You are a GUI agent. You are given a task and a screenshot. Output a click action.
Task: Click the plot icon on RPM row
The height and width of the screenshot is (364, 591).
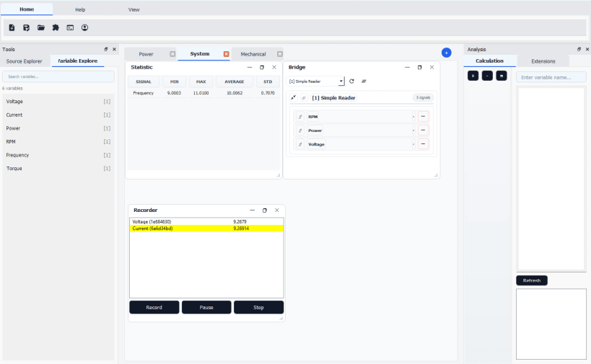(300, 117)
